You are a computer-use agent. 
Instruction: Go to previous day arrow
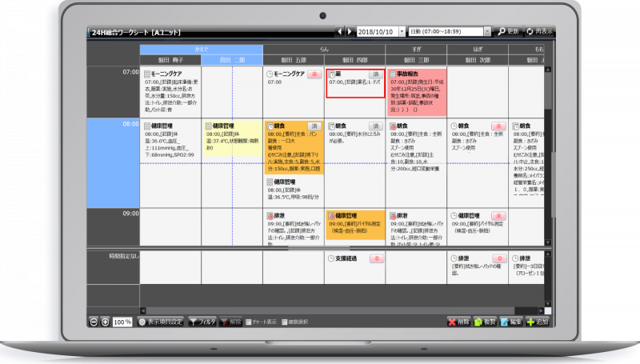(340, 31)
